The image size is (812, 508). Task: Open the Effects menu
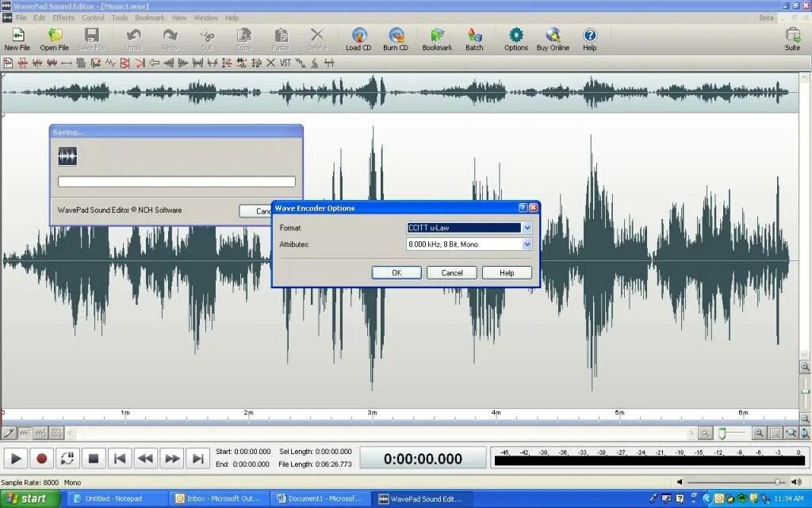tap(63, 17)
